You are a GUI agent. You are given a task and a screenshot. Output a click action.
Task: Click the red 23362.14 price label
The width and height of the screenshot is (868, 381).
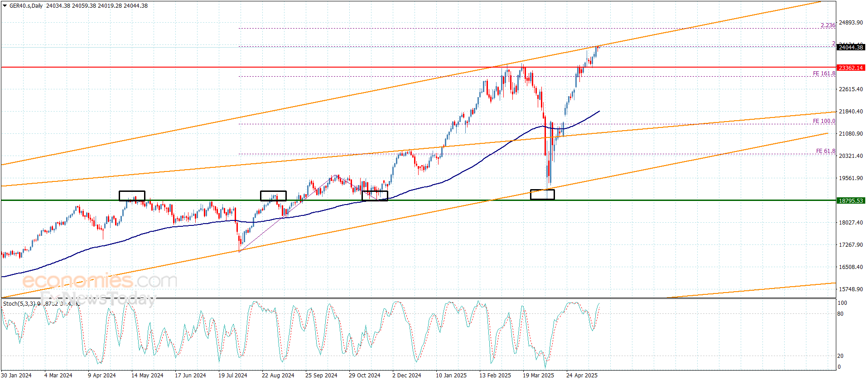851,68
